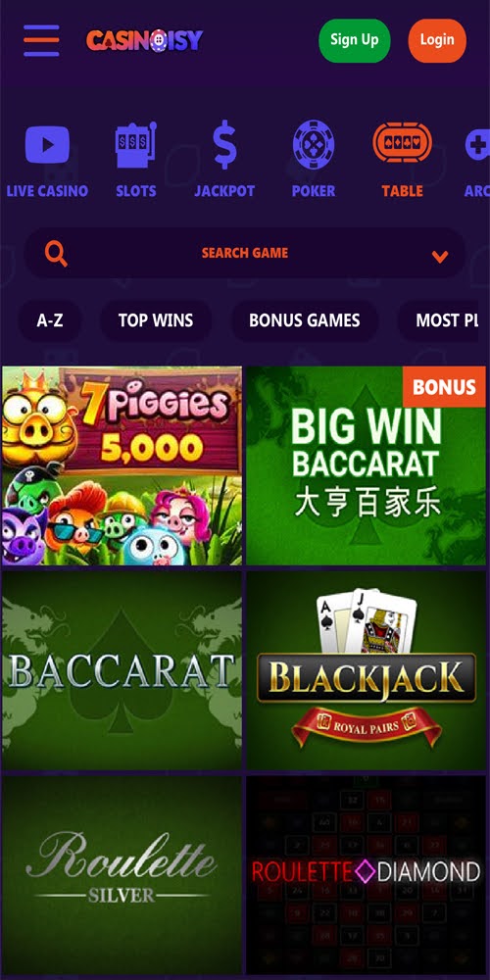The width and height of the screenshot is (490, 980).
Task: Click the green Sign Up button
Action: click(x=355, y=40)
